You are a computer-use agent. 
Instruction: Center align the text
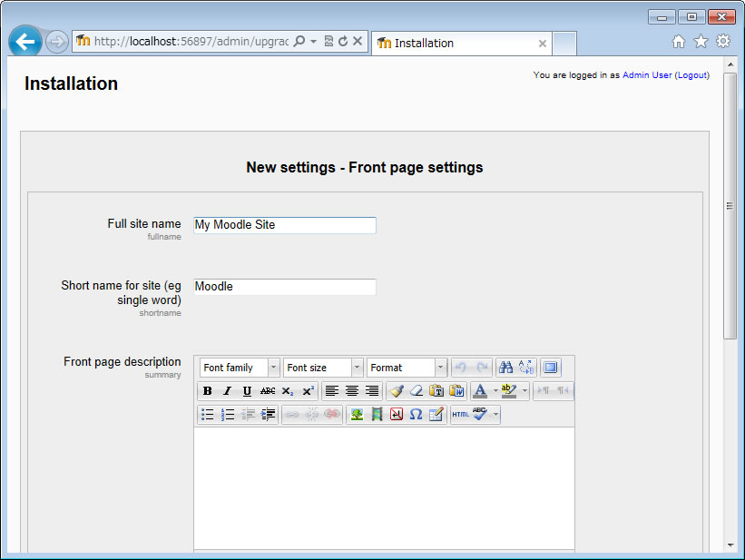[352, 391]
